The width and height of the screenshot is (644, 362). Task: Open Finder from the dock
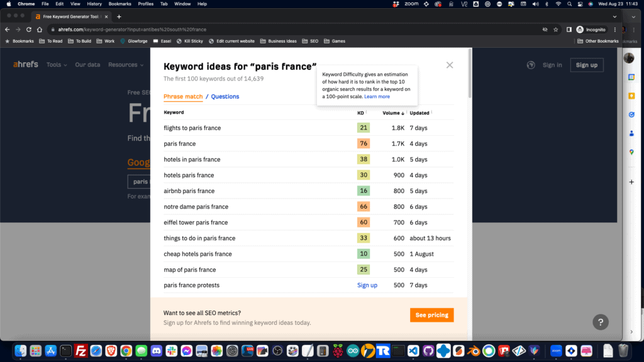[x=21, y=351]
